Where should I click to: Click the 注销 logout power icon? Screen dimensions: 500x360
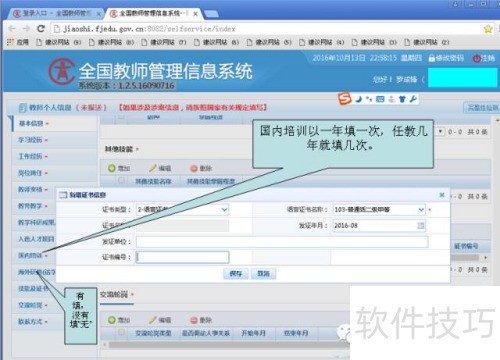[476, 58]
